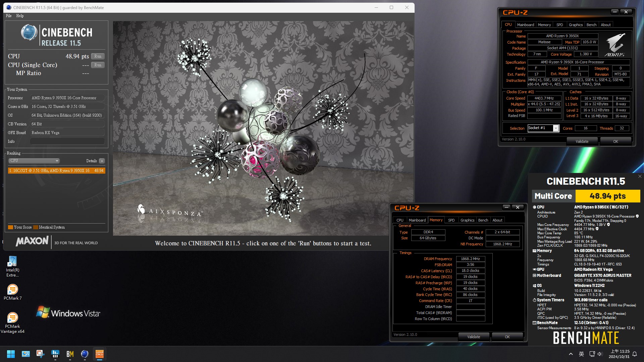The height and width of the screenshot is (362, 644).
Task: Switch to CPU tab in lower CPU-Z
Action: (x=400, y=220)
